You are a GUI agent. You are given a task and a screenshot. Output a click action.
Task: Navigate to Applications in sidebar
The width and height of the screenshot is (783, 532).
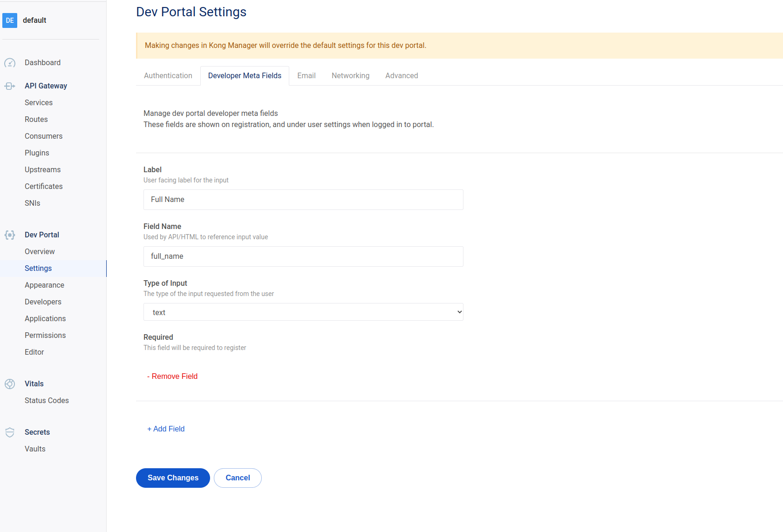(x=45, y=318)
